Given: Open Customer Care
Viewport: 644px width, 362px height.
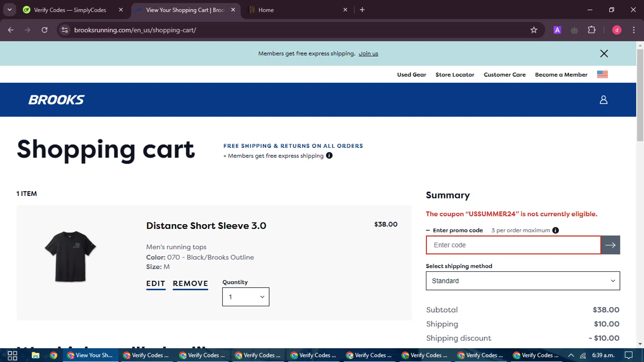Looking at the screenshot, I should [x=504, y=75].
